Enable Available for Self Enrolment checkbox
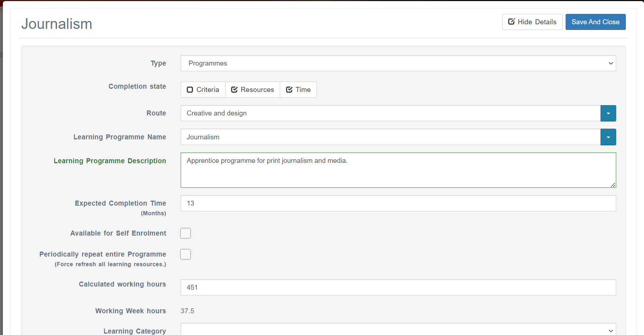Viewport: 644px width, 335px height. tap(186, 233)
